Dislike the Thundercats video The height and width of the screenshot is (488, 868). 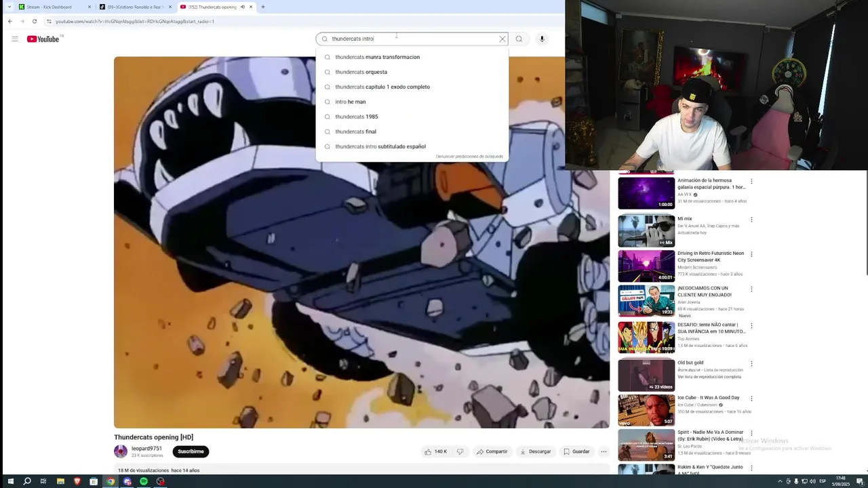pos(460,451)
